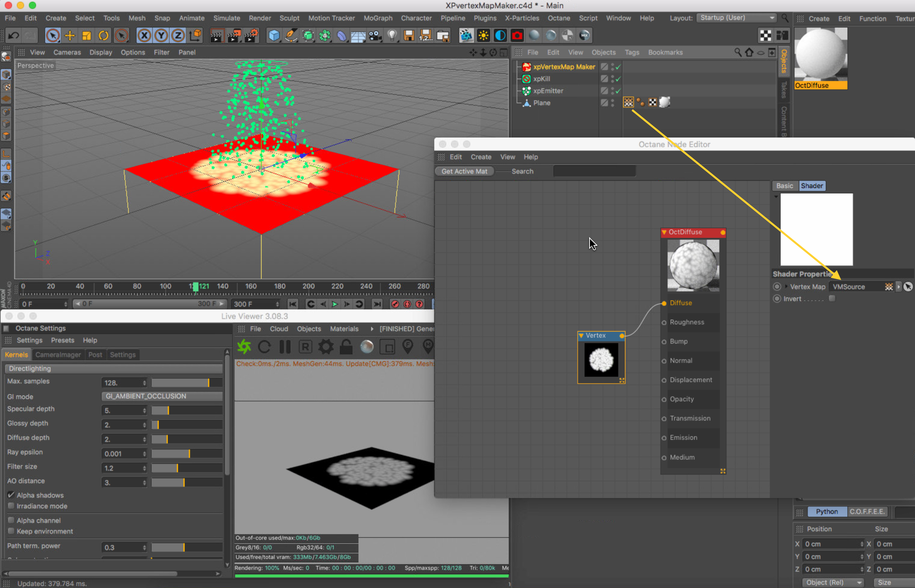Switch to the CameraImager tab

click(x=58, y=354)
